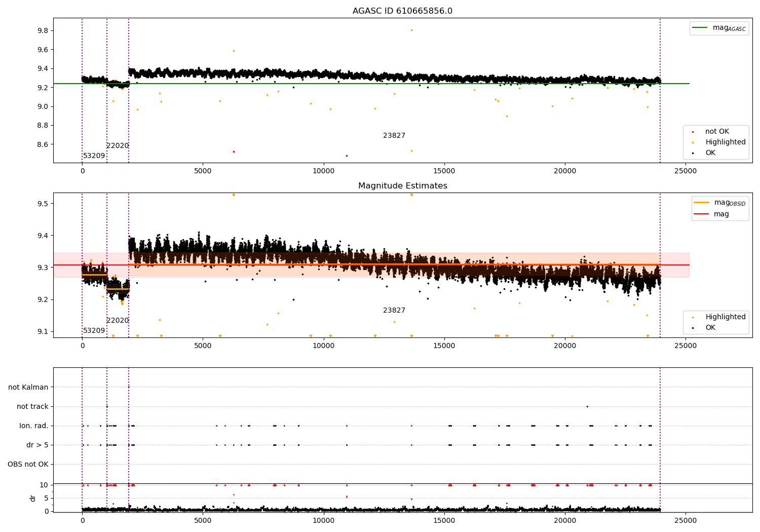This screenshot has width=760, height=532.
Task: Click the 'OBS not OK' row label
Action: pyautogui.click(x=28, y=465)
